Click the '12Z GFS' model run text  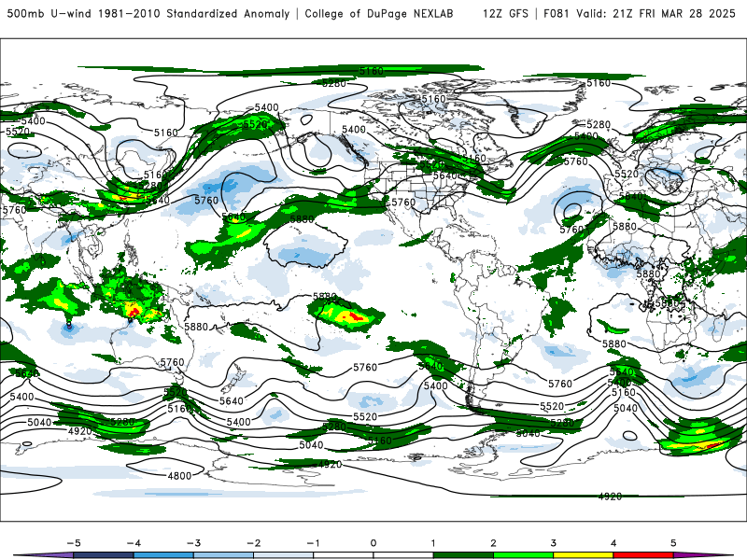(x=505, y=14)
